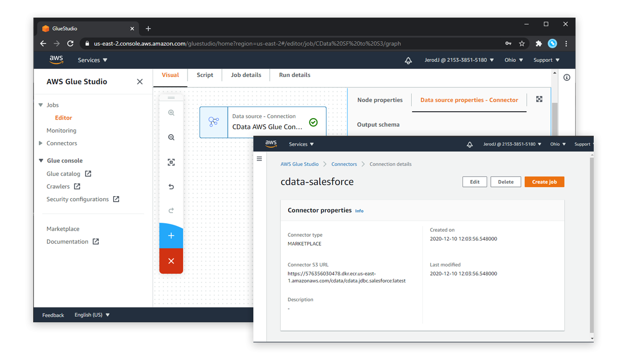Fit graph view to screen
This screenshot has height=362, width=644.
pyautogui.click(x=171, y=162)
